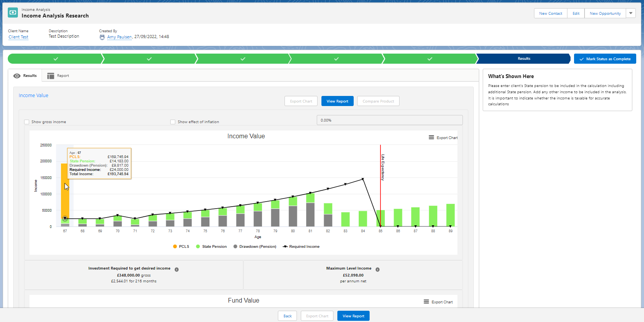Viewport: 644px width, 322px height.
Task: Click the New Opportunity button
Action: (605, 13)
